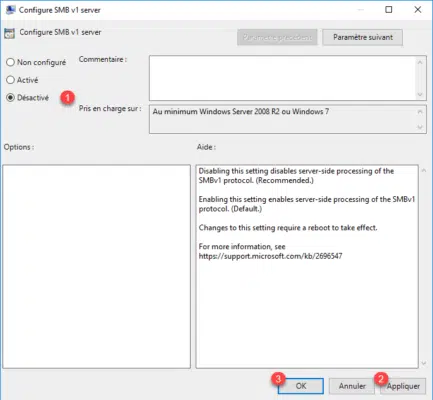
Task: Click 'Changes to this setting require a reboot' text
Action: coord(288,228)
